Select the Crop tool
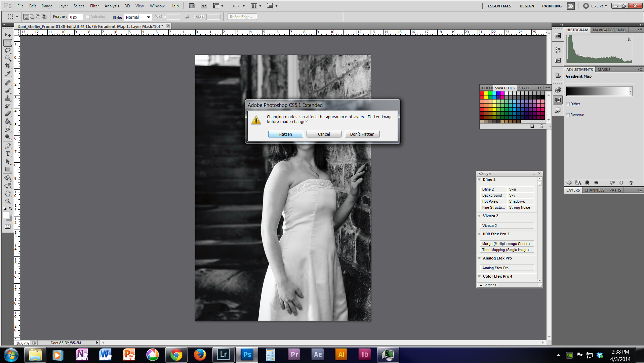 click(x=8, y=66)
